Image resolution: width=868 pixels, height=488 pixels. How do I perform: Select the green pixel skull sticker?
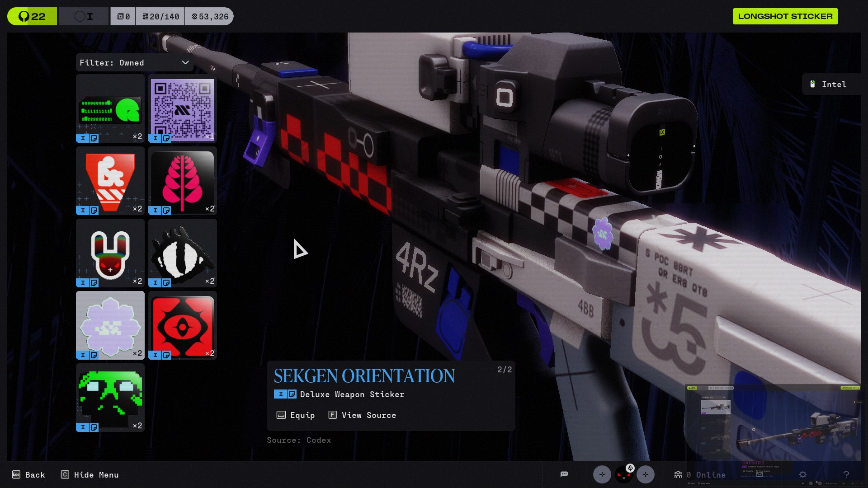[x=110, y=398]
